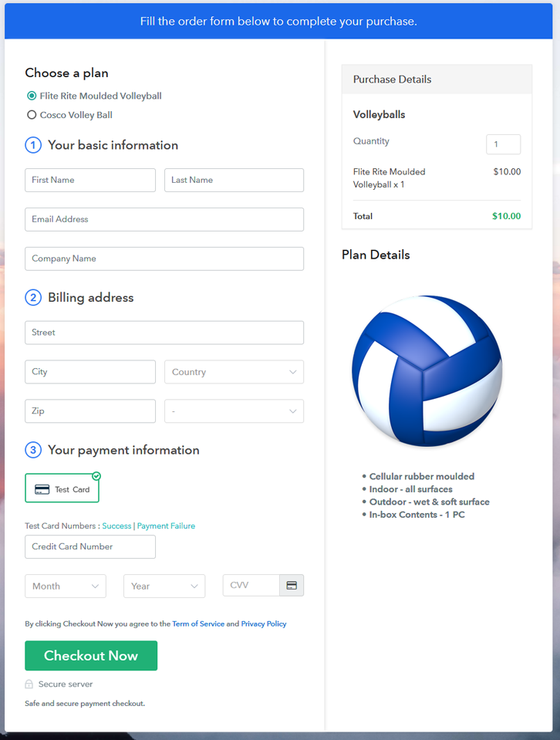This screenshot has width=560, height=740.
Task: Click the Purchase Details header
Action: 437,79
